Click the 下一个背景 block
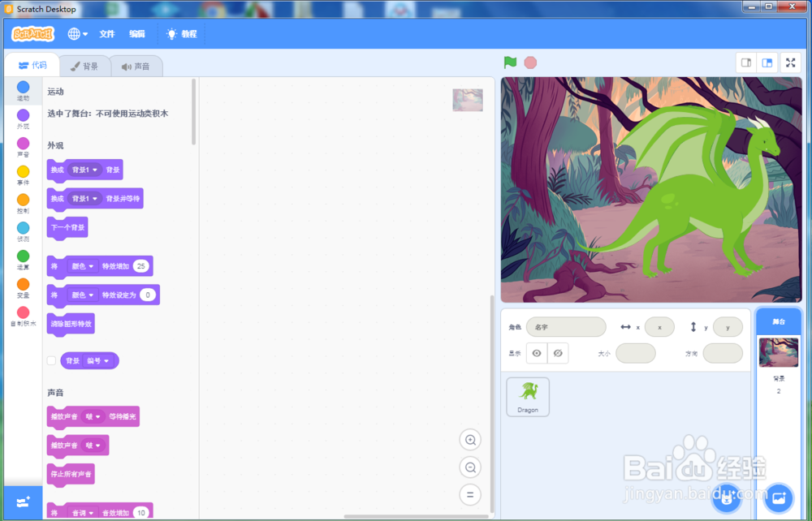The image size is (812, 521). pos(67,228)
